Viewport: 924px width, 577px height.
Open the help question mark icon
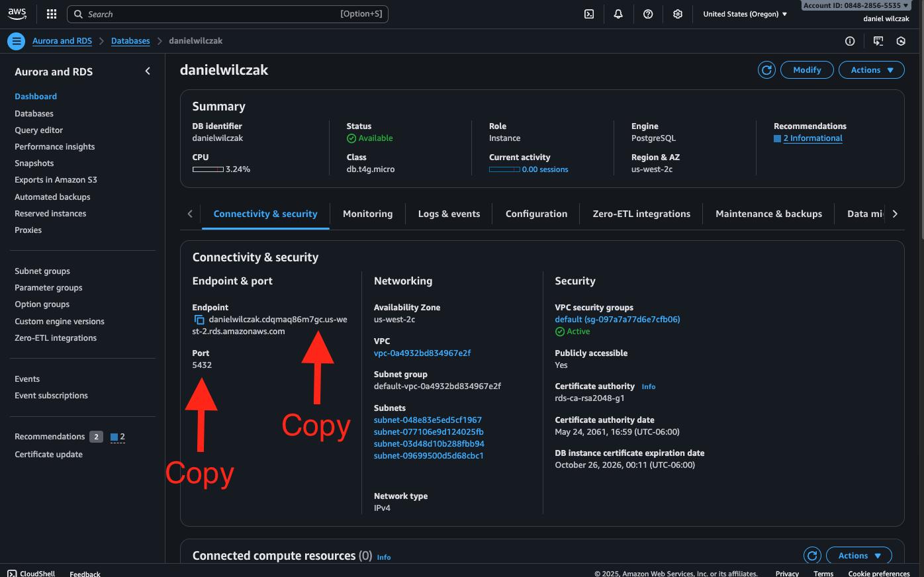pyautogui.click(x=648, y=14)
